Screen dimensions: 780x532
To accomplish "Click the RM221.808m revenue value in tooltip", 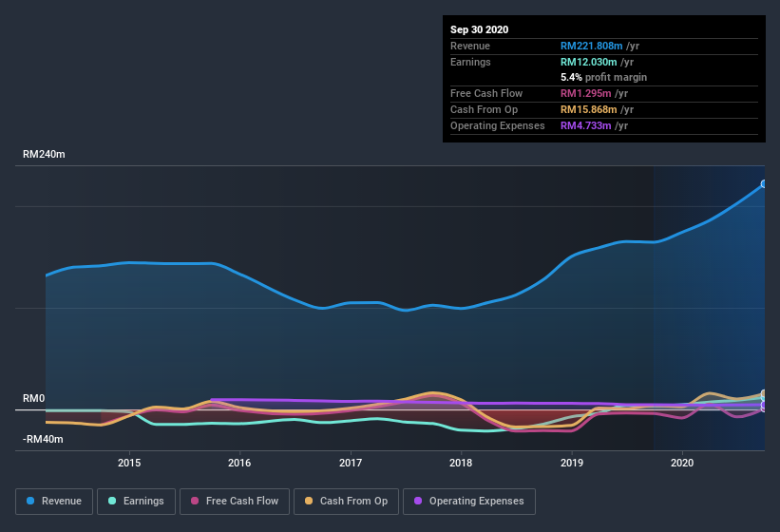I will coord(592,46).
